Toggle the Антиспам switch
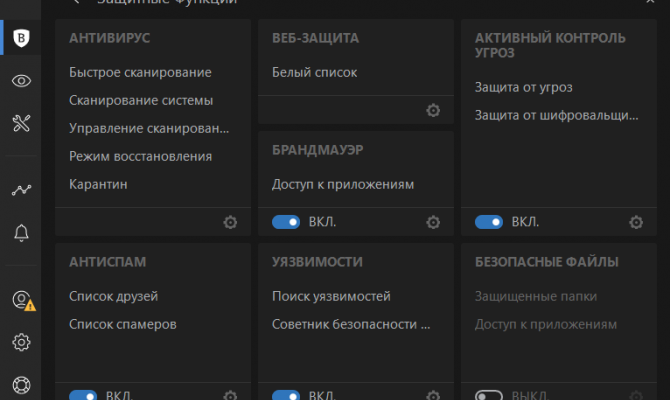Viewport: 670px width, 400px height. pyautogui.click(x=83, y=395)
